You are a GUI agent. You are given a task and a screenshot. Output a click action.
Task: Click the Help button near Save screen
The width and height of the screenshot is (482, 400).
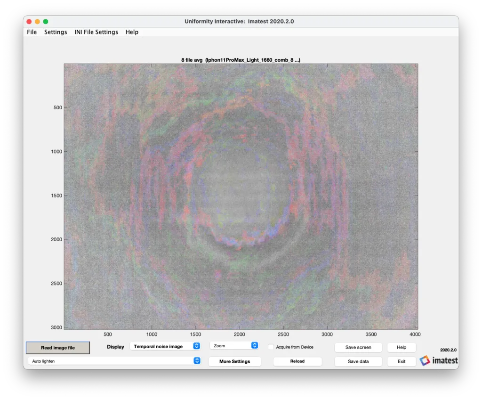tap(401, 347)
